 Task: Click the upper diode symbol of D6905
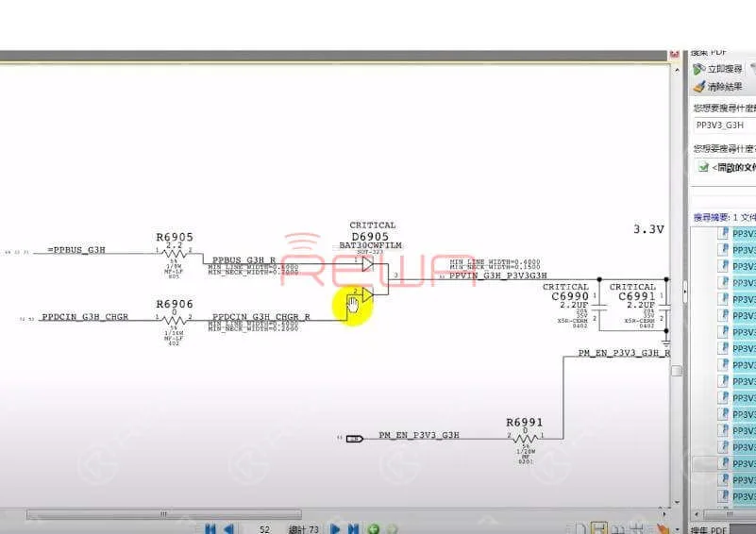click(367, 263)
